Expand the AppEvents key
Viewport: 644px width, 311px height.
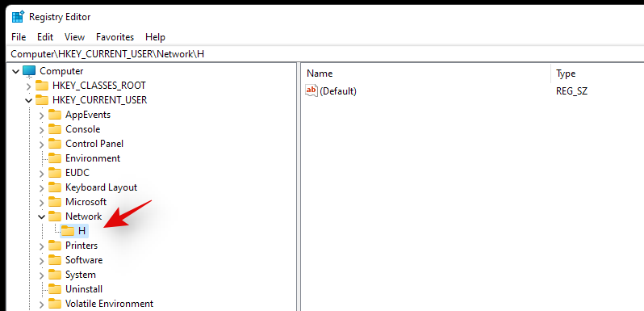[x=41, y=116]
